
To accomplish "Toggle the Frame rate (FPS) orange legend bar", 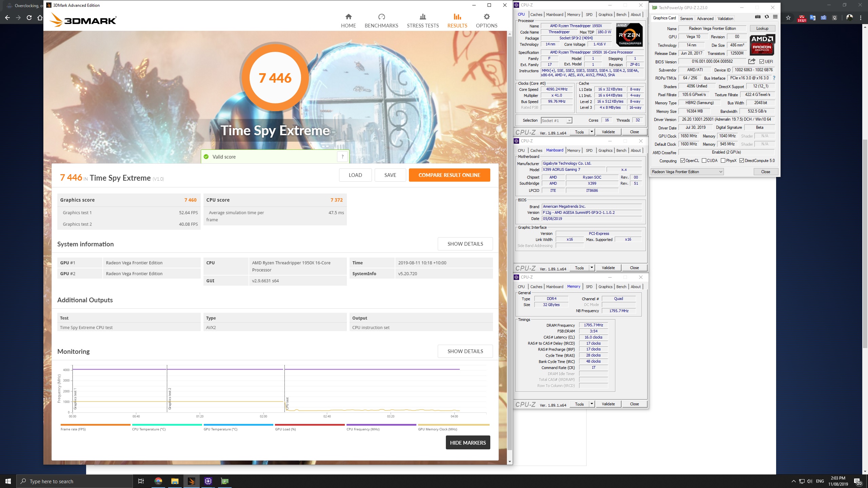I will pyautogui.click(x=95, y=425).
